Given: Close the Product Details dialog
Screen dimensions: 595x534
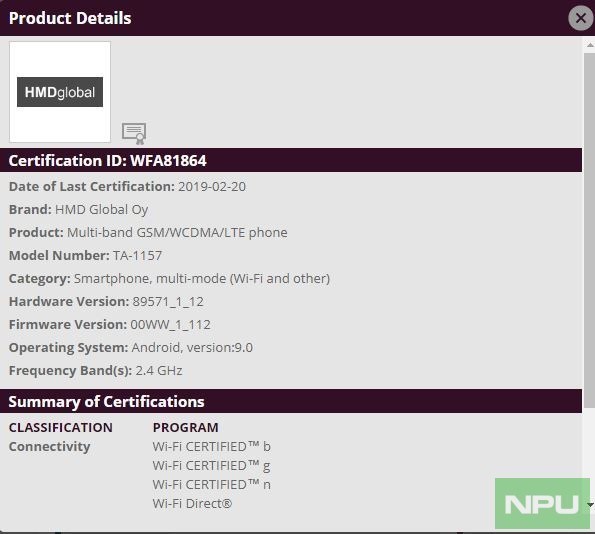Looking at the screenshot, I should point(581,18).
